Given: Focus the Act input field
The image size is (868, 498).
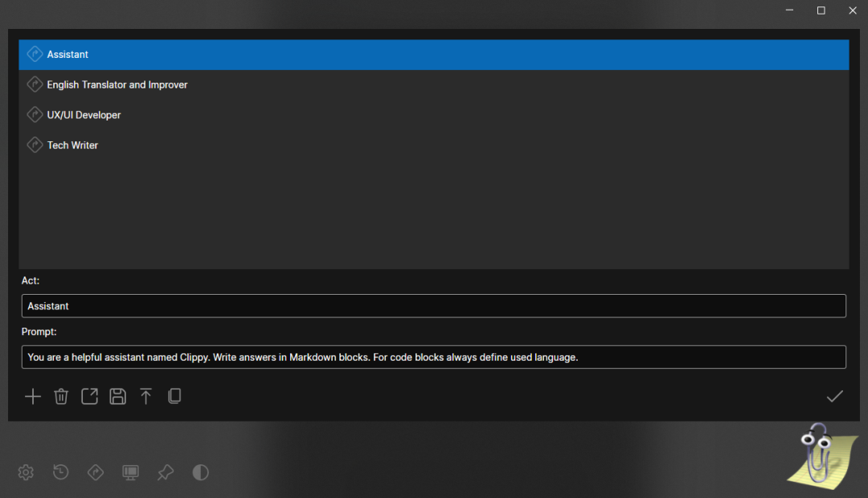Looking at the screenshot, I should coord(433,306).
